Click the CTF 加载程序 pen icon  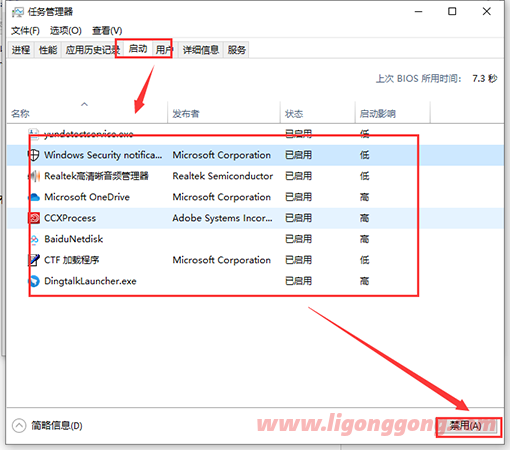(x=34, y=260)
